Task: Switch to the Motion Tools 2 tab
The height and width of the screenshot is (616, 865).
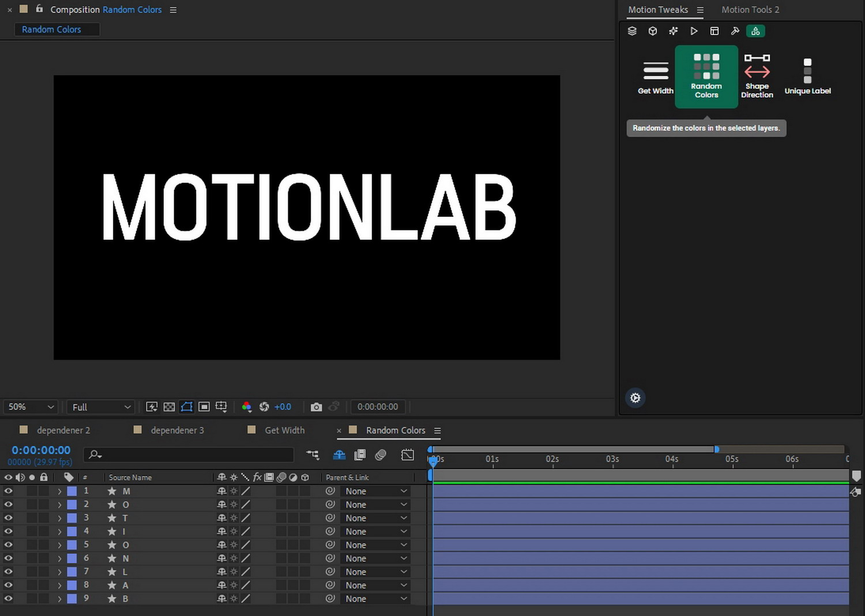Action: [x=750, y=10]
